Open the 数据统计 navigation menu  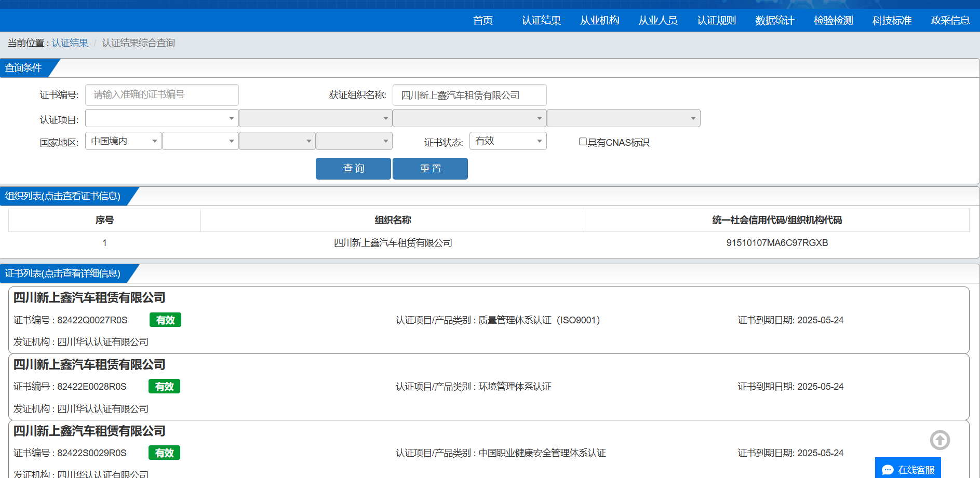tap(775, 20)
